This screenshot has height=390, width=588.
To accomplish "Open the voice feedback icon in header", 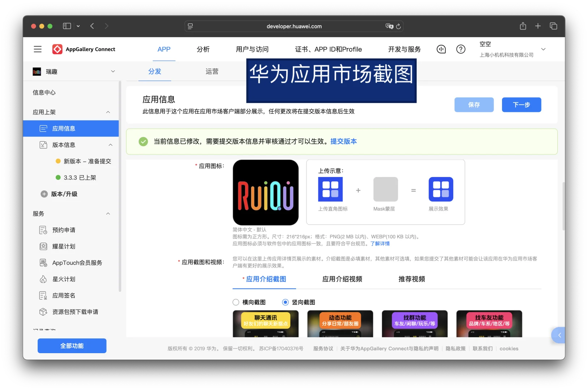I will (x=441, y=49).
